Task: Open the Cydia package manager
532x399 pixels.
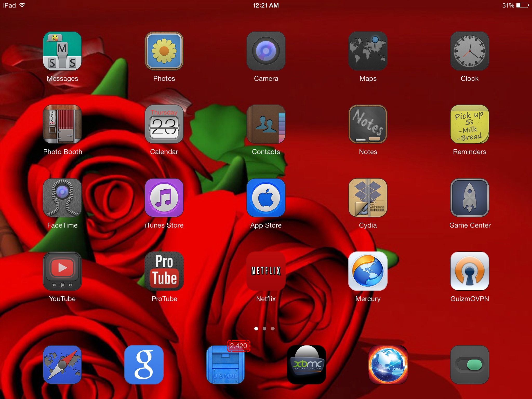Action: click(368, 198)
